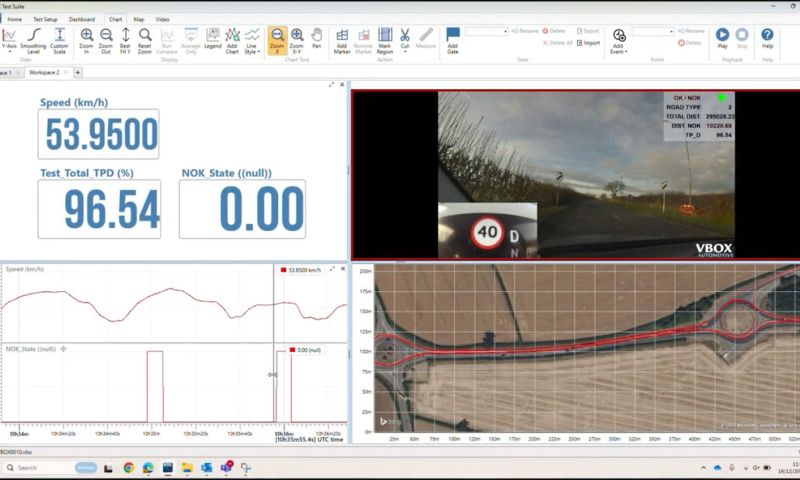Click the red Speed legend color swatch

(284, 270)
